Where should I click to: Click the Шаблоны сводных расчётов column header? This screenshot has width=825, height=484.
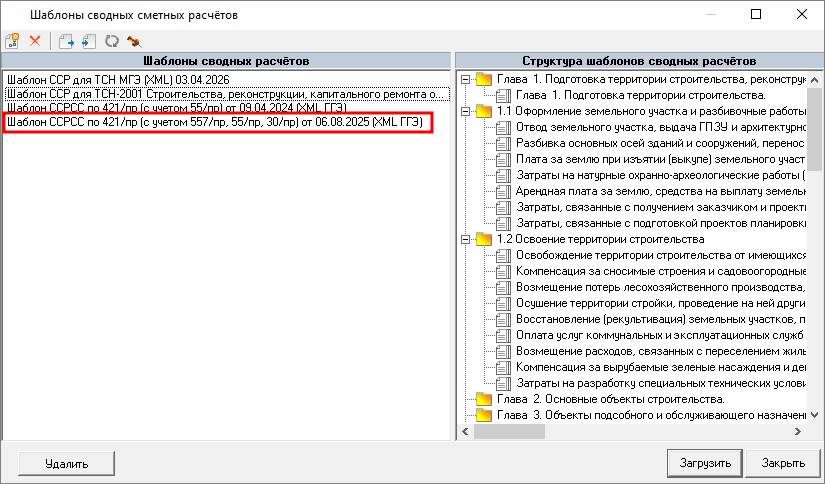pos(226,61)
